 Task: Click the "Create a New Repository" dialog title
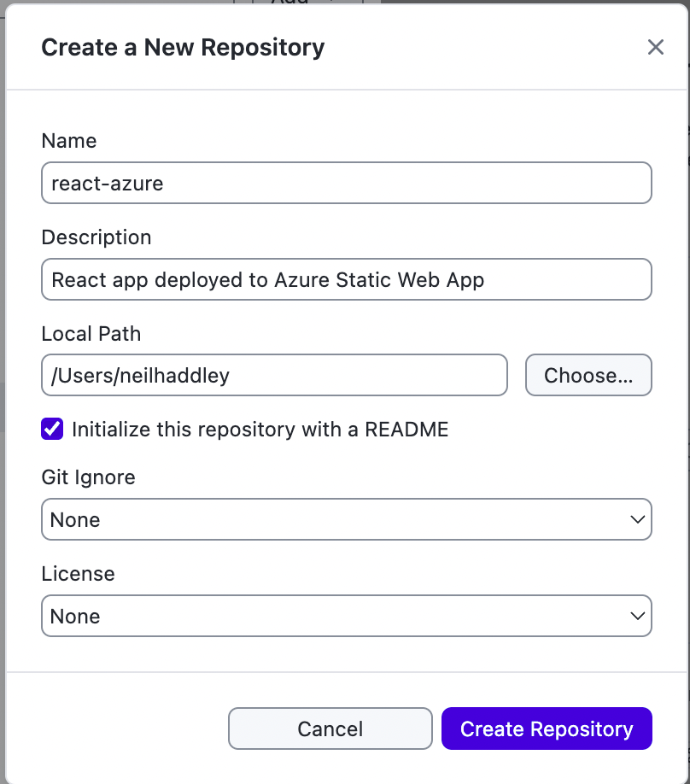click(x=183, y=47)
